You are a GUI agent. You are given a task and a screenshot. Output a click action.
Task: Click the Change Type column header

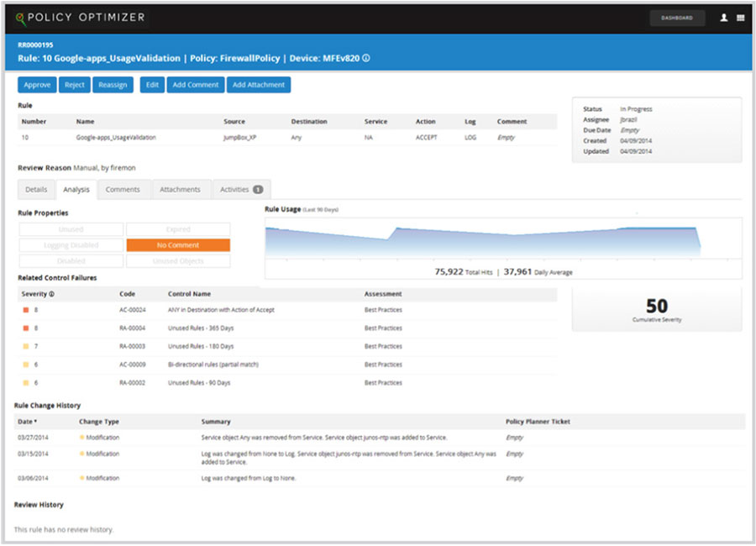click(99, 422)
